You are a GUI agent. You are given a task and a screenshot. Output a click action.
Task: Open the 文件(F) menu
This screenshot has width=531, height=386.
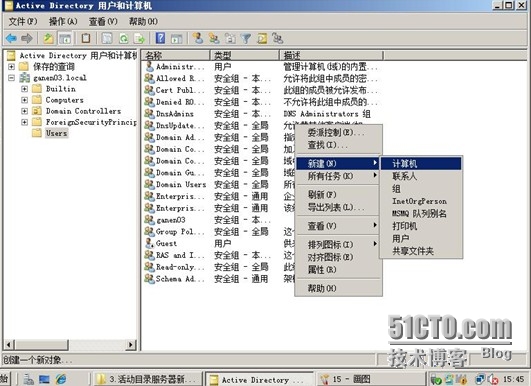pos(23,22)
